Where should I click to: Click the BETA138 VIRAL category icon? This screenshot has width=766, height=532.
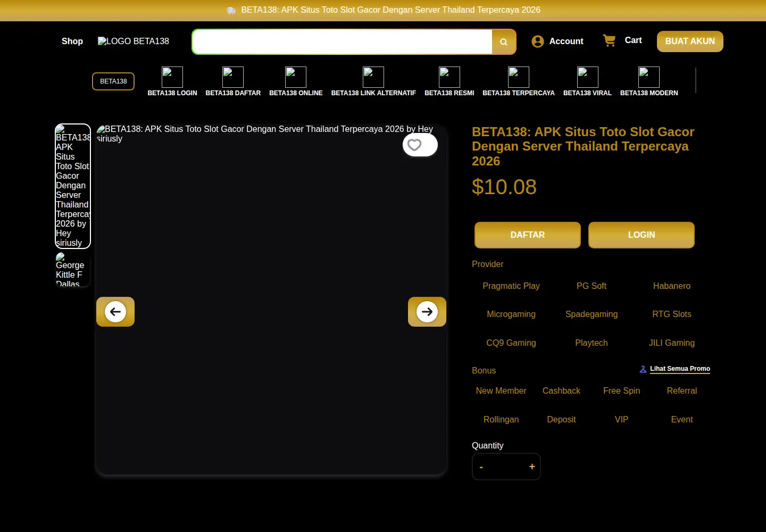(x=588, y=77)
